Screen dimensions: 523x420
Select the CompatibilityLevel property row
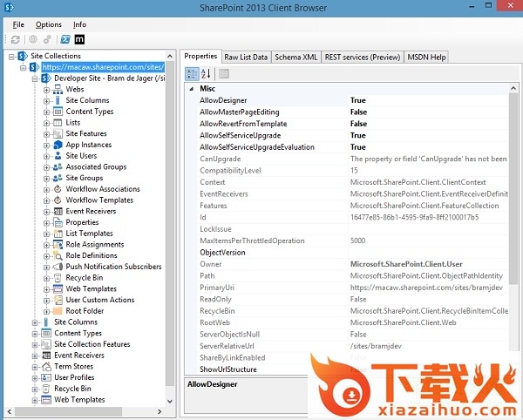pos(353,171)
